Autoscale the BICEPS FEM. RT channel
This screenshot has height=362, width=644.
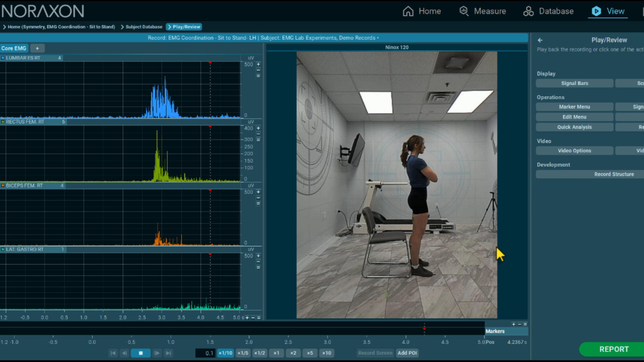[x=258, y=203]
